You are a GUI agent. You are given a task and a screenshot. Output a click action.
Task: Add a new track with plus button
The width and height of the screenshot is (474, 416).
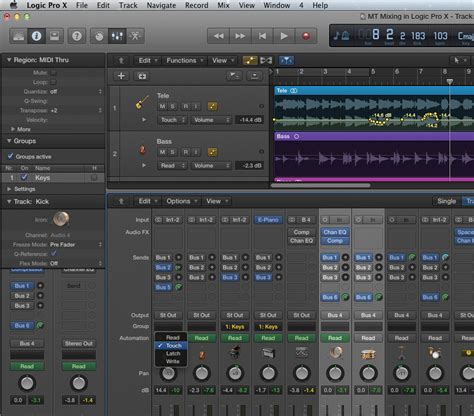[x=121, y=76]
